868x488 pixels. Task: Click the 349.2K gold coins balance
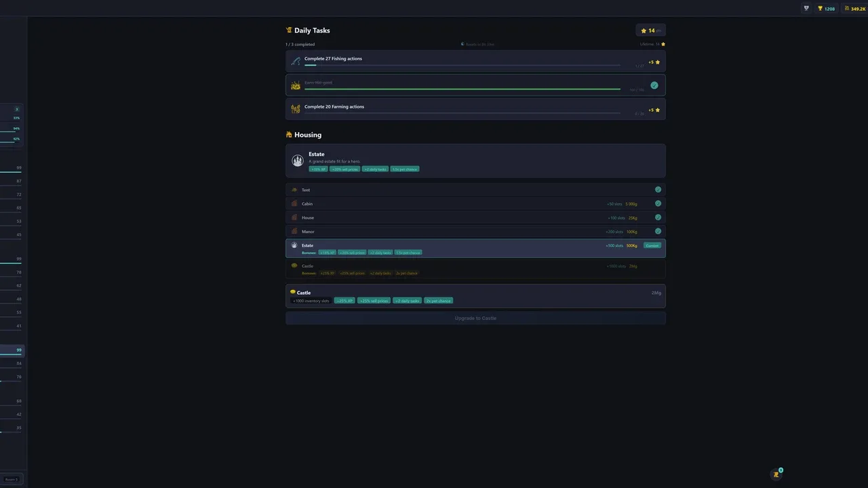854,9
